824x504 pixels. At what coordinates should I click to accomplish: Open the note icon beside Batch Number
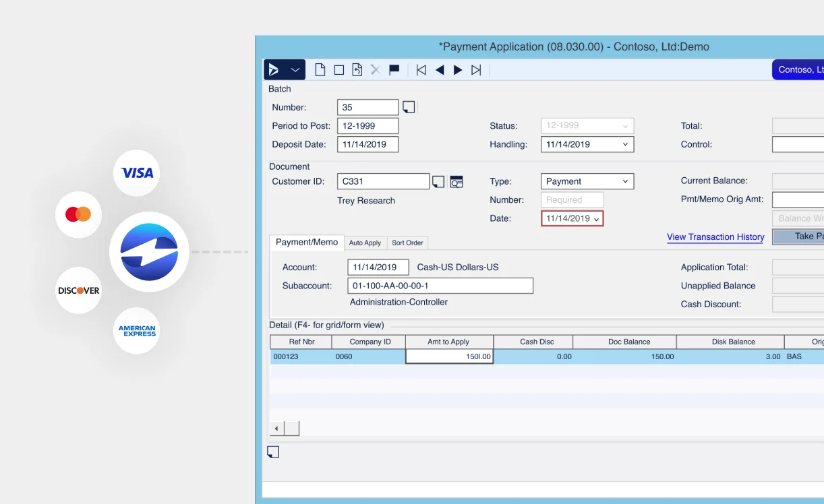click(409, 106)
